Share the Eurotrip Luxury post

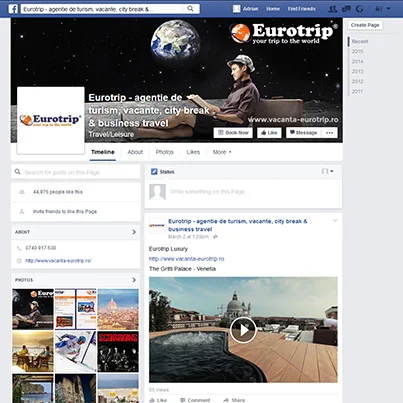[x=234, y=400]
